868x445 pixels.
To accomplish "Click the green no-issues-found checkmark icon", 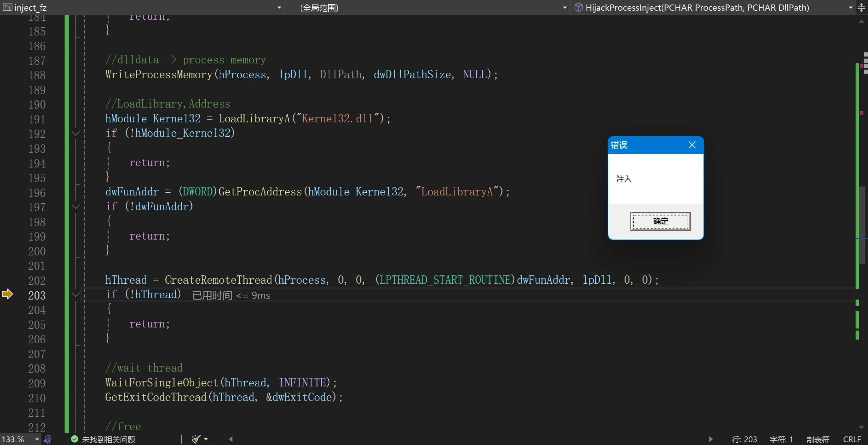I will click(x=74, y=439).
